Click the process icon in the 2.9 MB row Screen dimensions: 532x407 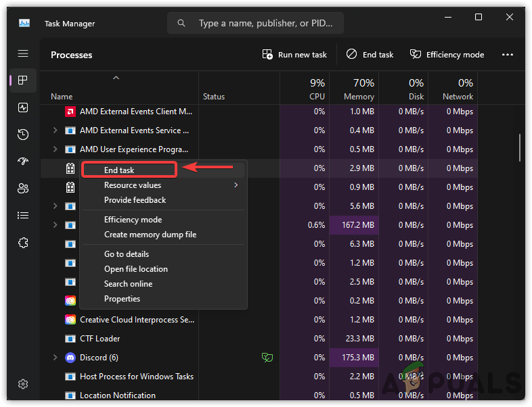click(70, 168)
